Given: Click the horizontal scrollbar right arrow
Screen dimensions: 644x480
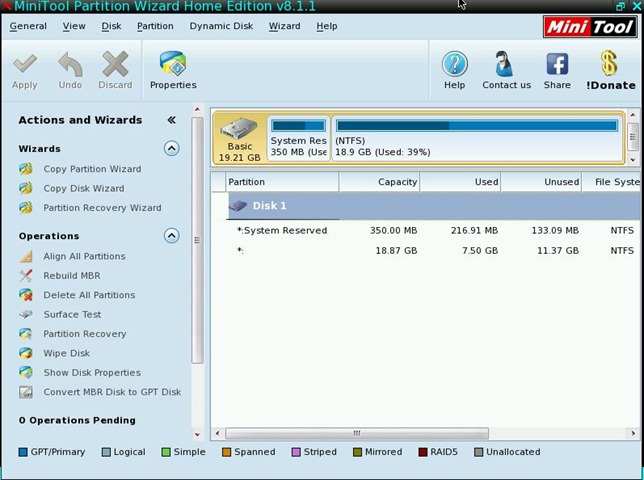Looking at the screenshot, I should click(x=633, y=433).
